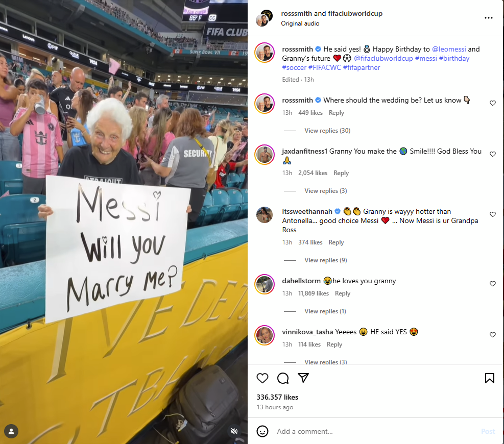Like the post with heart icon
The width and height of the screenshot is (504, 444).
point(262,378)
